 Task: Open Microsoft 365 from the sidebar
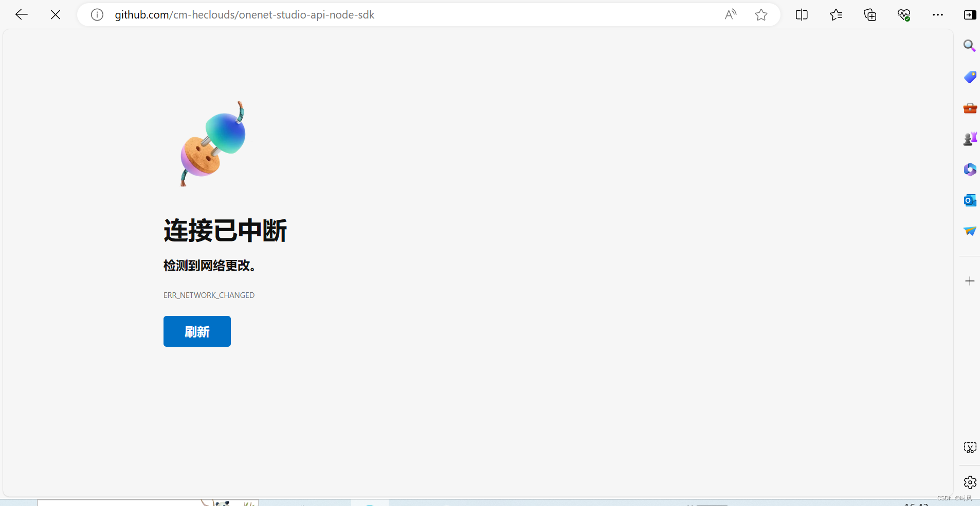[970, 170]
